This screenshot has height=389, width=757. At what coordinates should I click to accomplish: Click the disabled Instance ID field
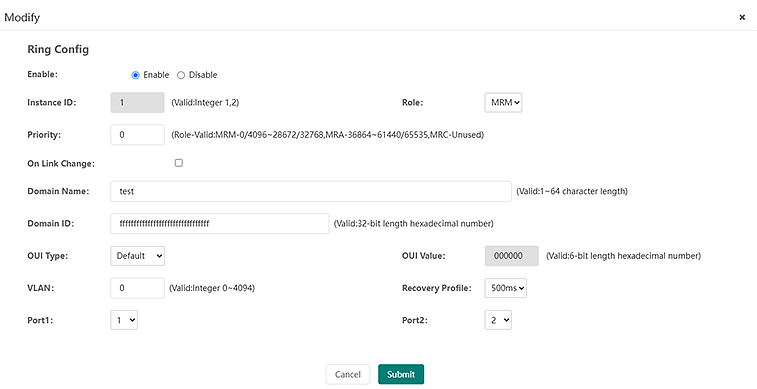click(x=138, y=103)
